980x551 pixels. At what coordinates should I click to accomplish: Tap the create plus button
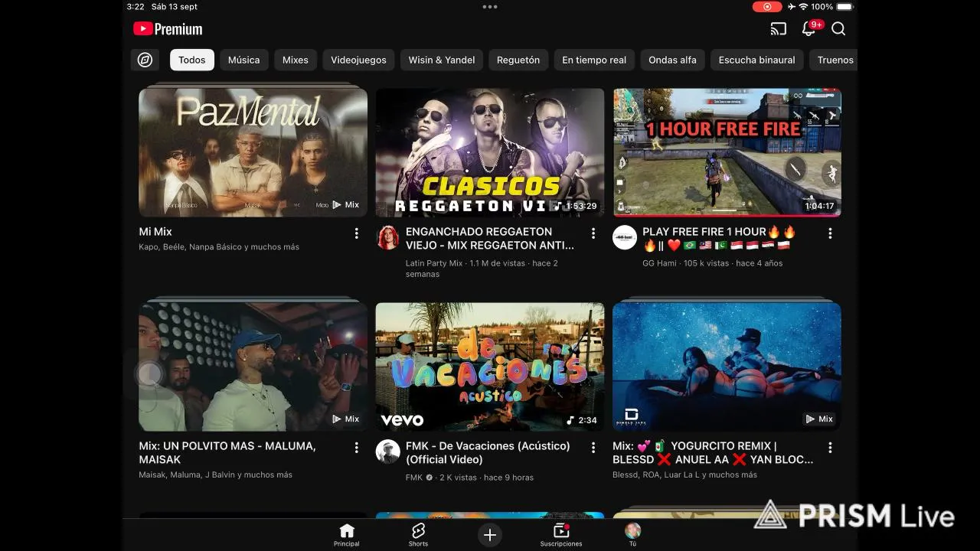pyautogui.click(x=490, y=535)
